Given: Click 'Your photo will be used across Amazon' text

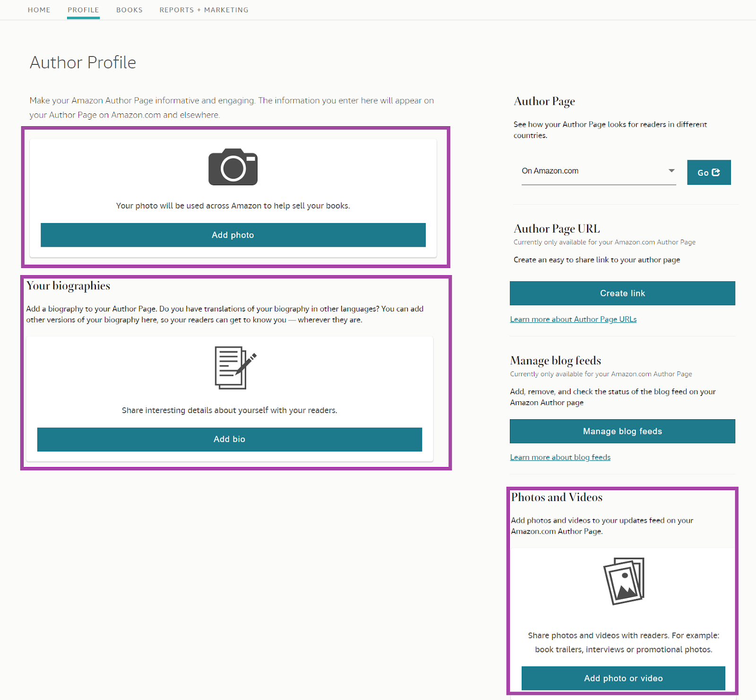Looking at the screenshot, I should point(233,206).
